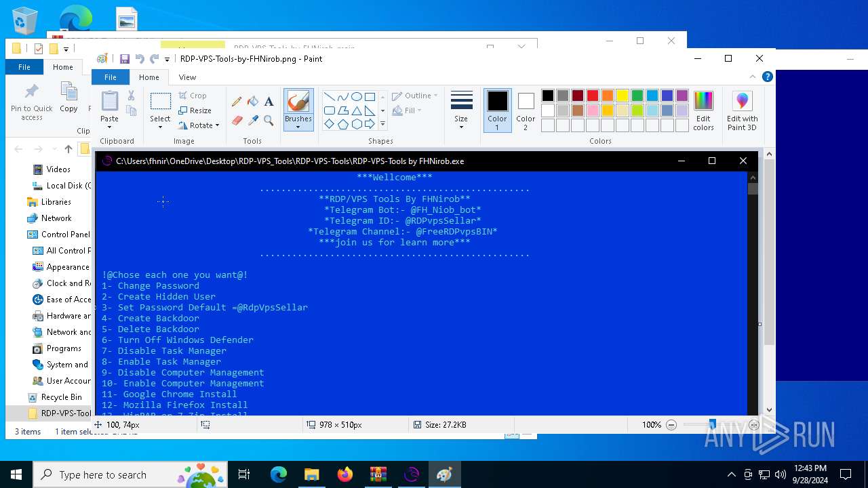
Task: Expand the shapes gallery more arrow
Action: pyautogui.click(x=382, y=124)
